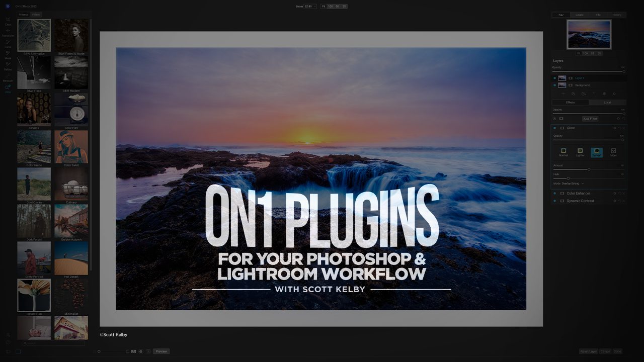
Task: Click the Preview button
Action: coord(161,351)
